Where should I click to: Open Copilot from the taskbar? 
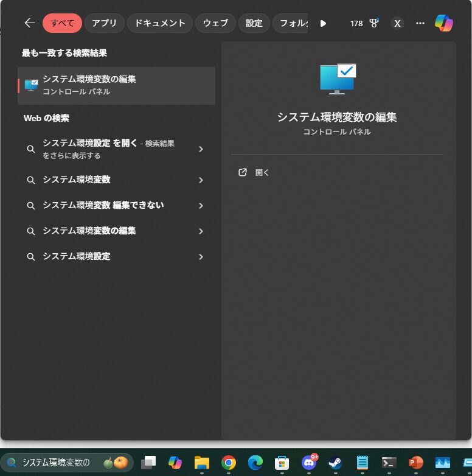click(x=175, y=463)
